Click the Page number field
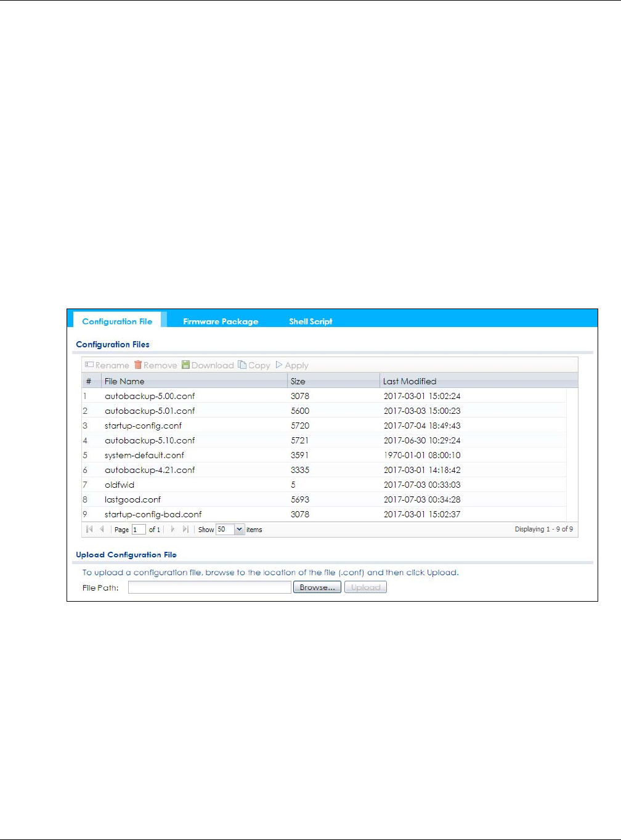The image size is (621, 840). (139, 530)
